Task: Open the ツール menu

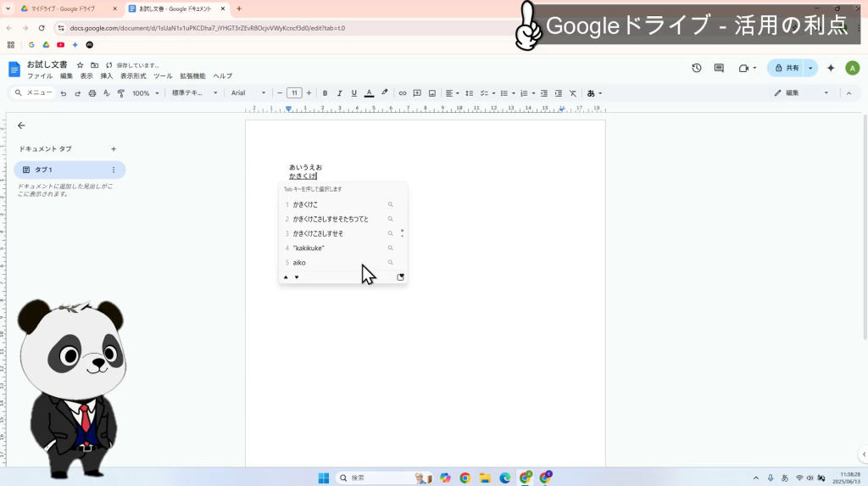Action: click(x=163, y=76)
